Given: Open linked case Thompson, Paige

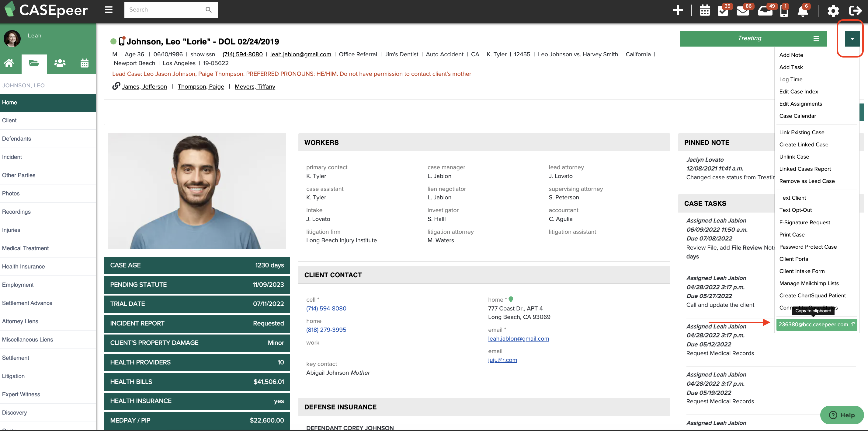Looking at the screenshot, I should coord(201,87).
